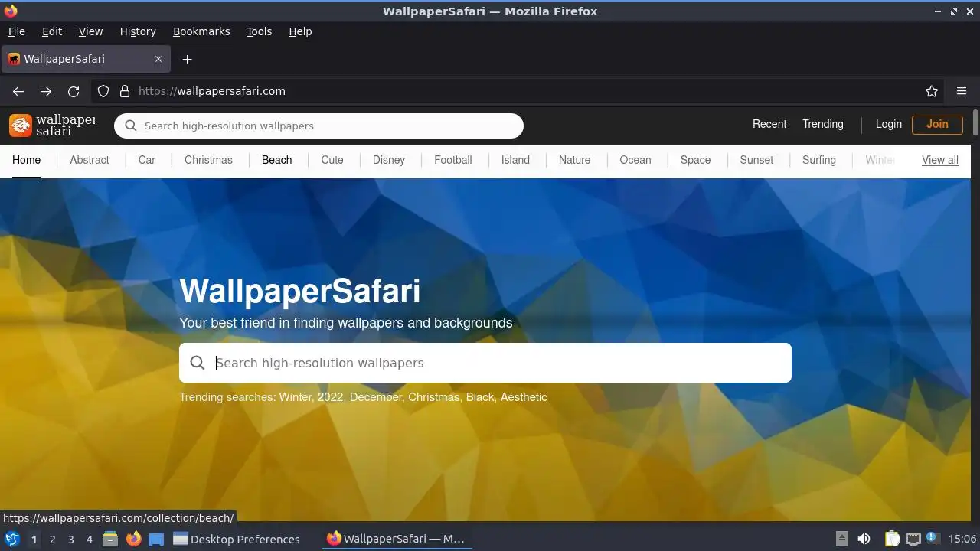Click the Trending link in header

(823, 124)
